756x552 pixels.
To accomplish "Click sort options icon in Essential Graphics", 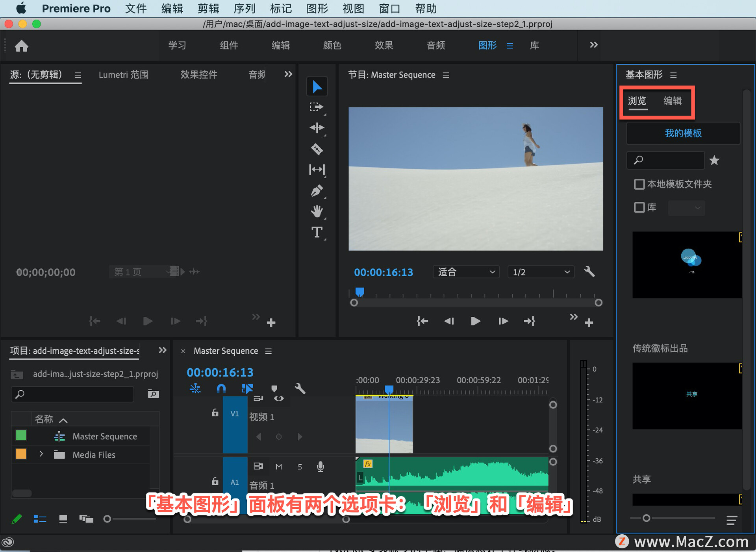I will tap(732, 520).
